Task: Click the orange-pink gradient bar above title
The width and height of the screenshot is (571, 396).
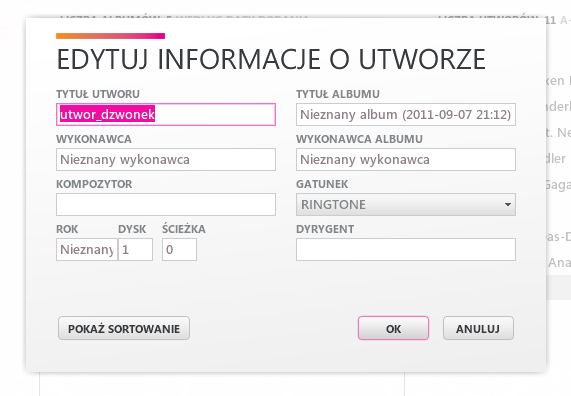Action: (x=110, y=36)
